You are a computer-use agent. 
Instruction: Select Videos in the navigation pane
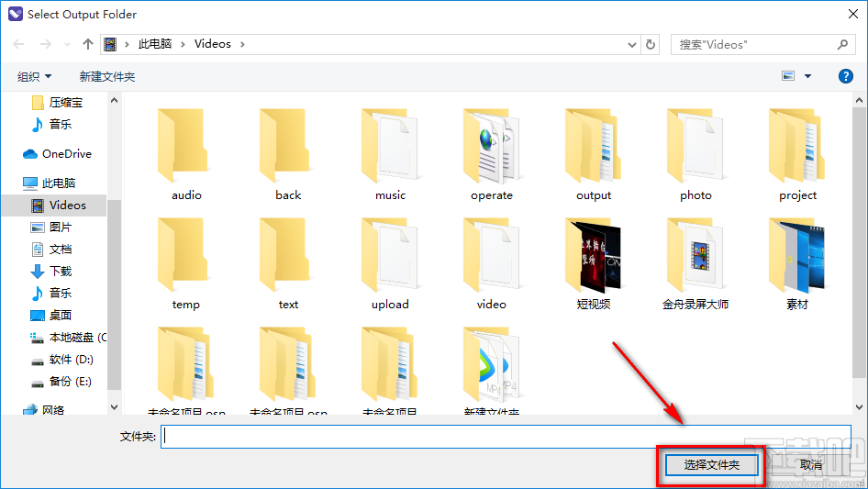(x=54, y=205)
